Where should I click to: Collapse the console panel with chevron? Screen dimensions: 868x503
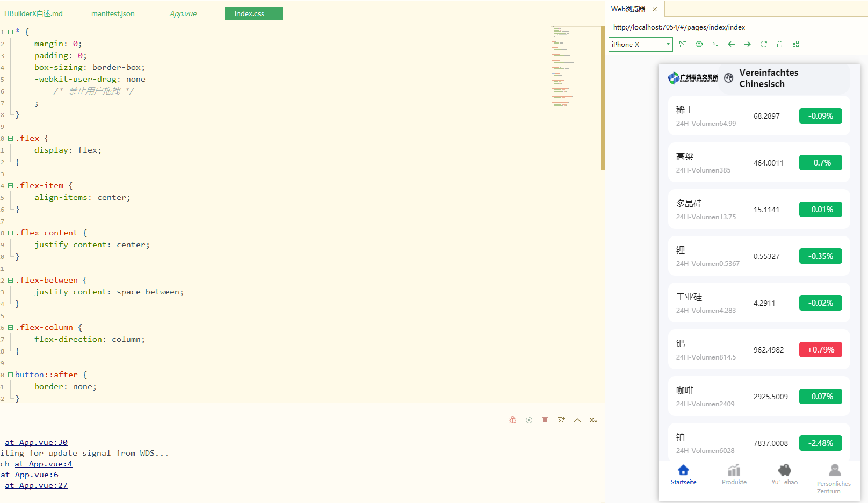(x=577, y=420)
